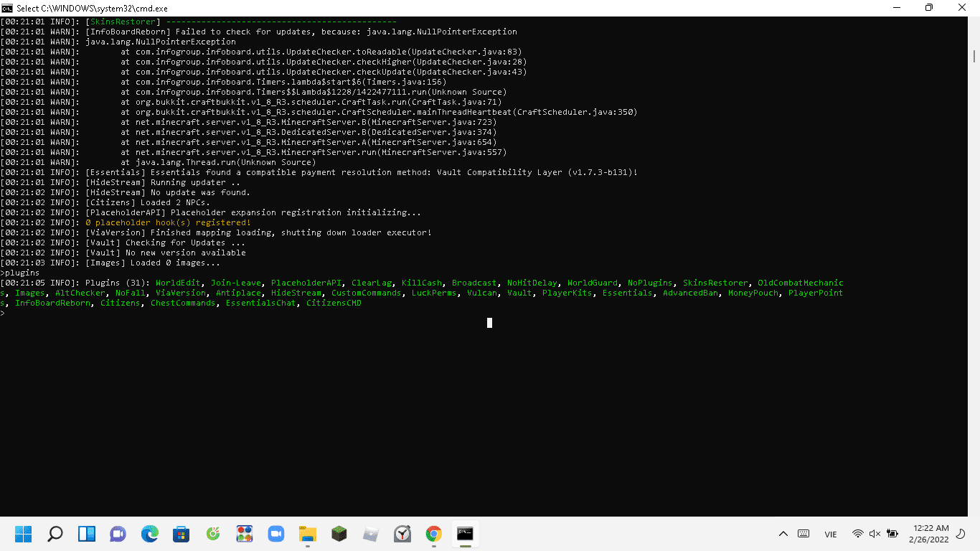The width and height of the screenshot is (980, 551).
Task: Open the VIE input language switcher
Action: [x=831, y=534]
